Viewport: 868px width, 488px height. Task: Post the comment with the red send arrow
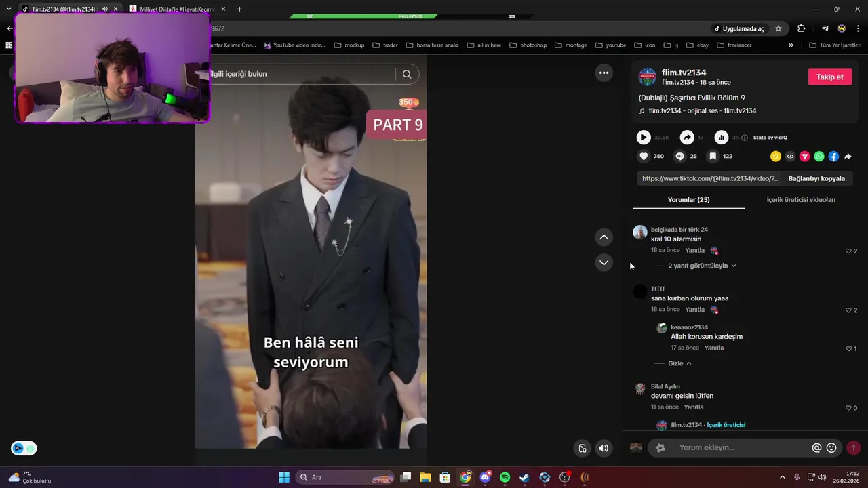(x=853, y=448)
